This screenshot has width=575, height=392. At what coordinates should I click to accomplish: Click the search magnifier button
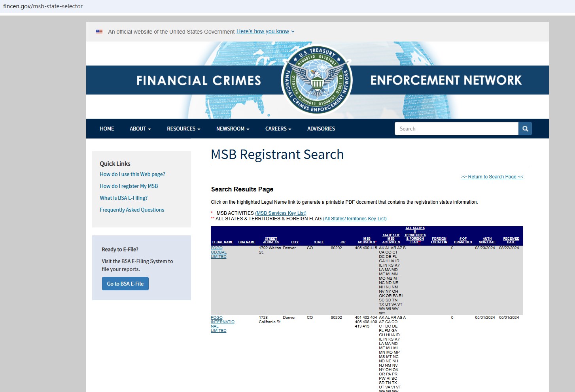tap(525, 129)
